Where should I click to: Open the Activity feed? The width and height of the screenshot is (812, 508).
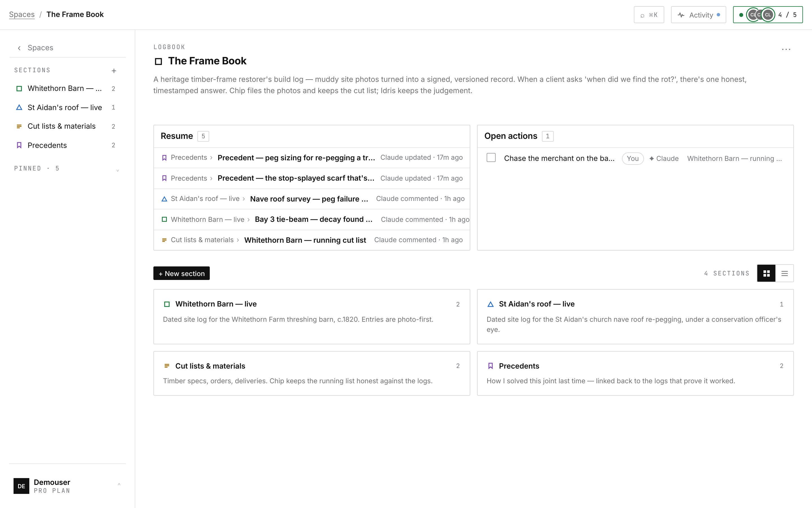698,15
